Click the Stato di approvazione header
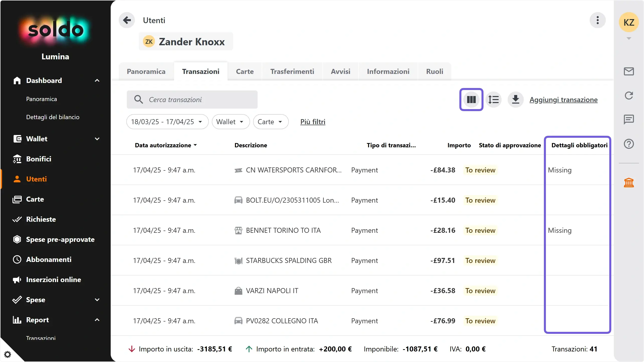644x362 pixels. (510, 145)
